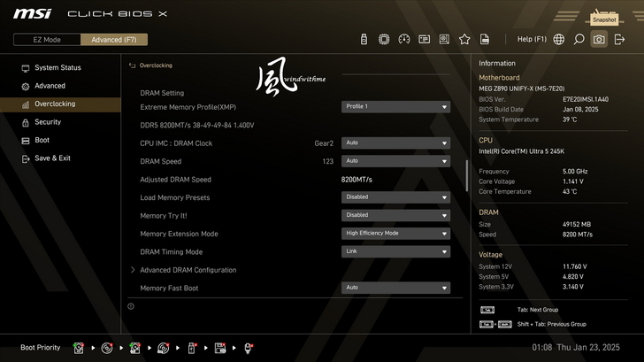Click Core Voltage 1.141 V value

573,181
